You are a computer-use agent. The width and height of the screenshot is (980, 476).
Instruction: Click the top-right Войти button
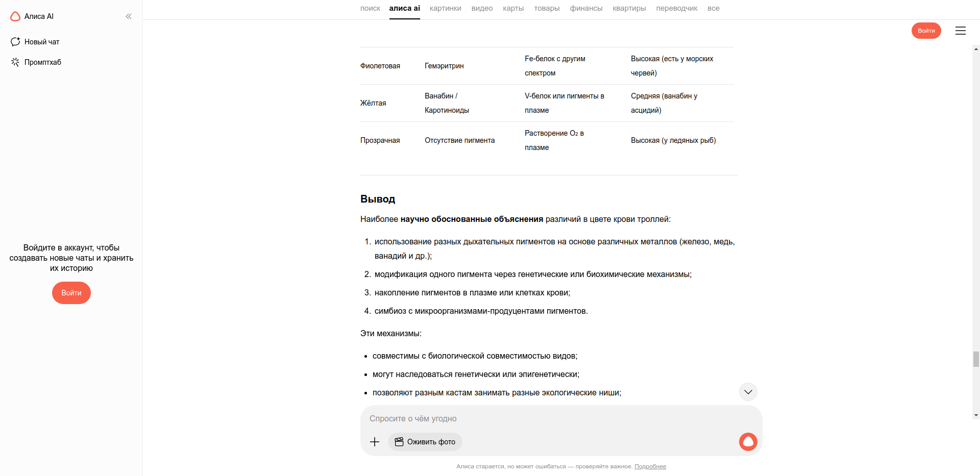click(926, 31)
